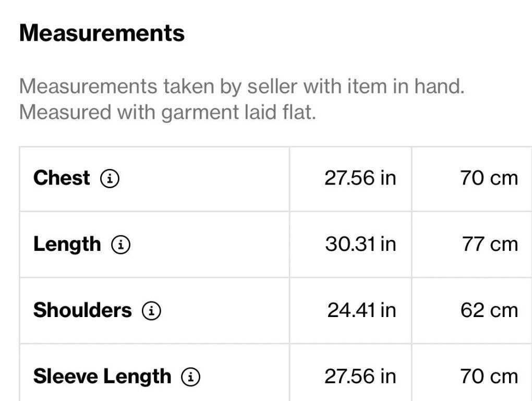Select the Length row label
Screen dimensions: 532x401
(x=67, y=245)
